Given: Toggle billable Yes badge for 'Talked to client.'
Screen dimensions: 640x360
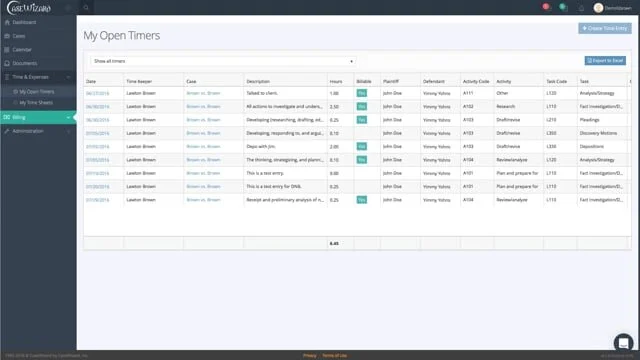Looking at the screenshot, I should (362, 93).
